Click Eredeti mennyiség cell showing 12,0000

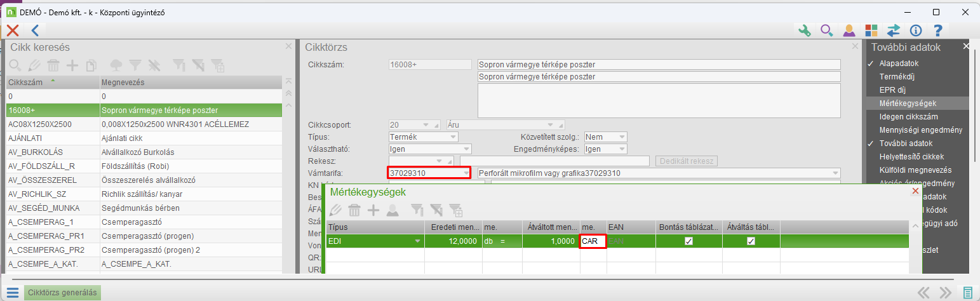453,241
